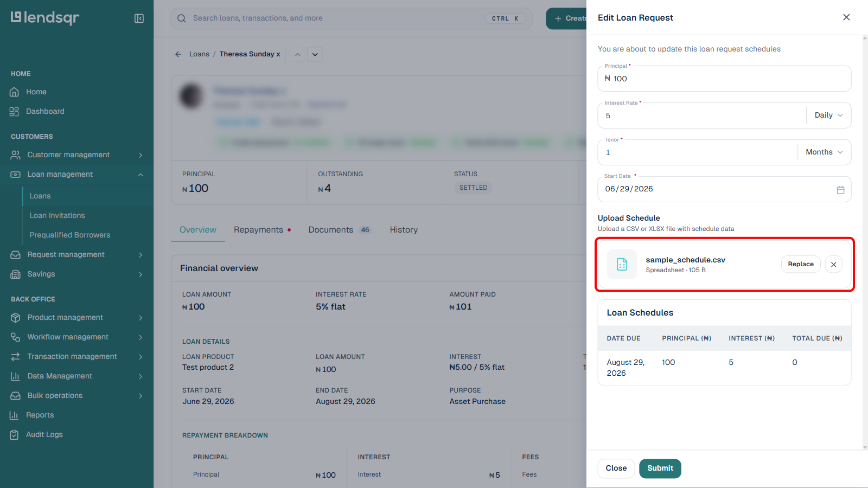868x488 pixels.
Task: Click the Submit button
Action: 660,468
